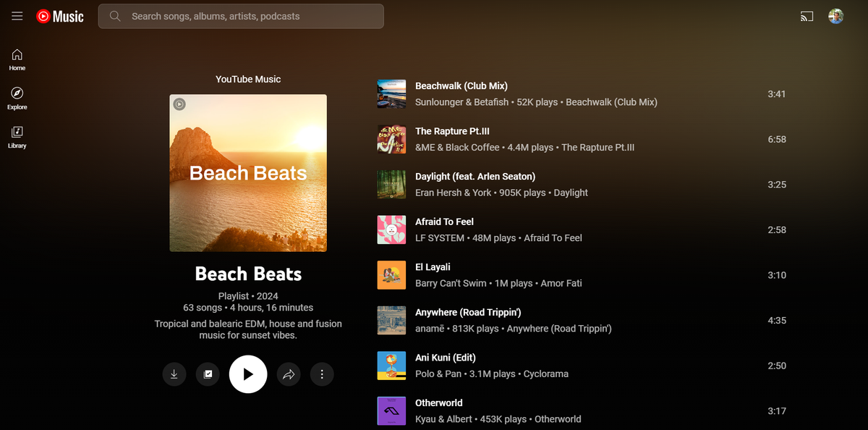Share the Beach Beats playlist
The image size is (868, 430).
(x=289, y=374)
